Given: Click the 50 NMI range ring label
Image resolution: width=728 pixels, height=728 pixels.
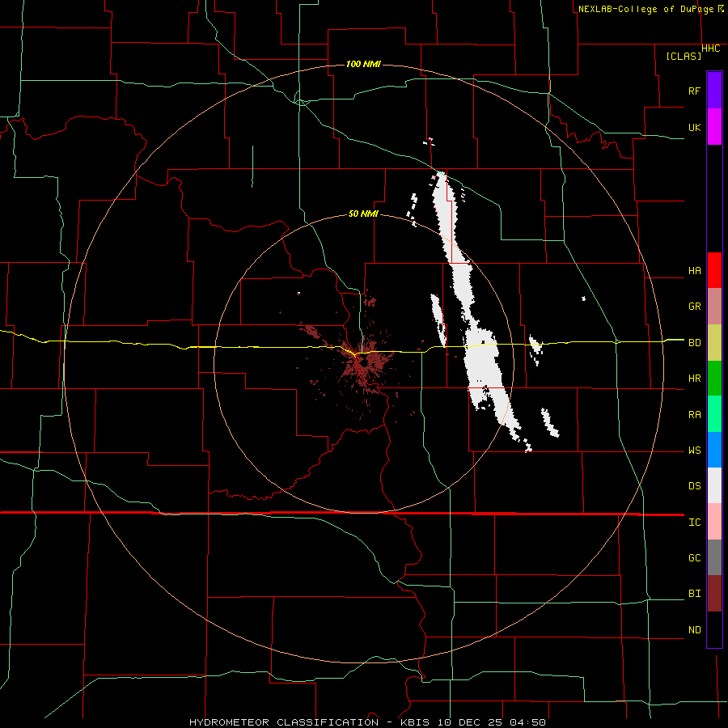Looking at the screenshot, I should (363, 214).
